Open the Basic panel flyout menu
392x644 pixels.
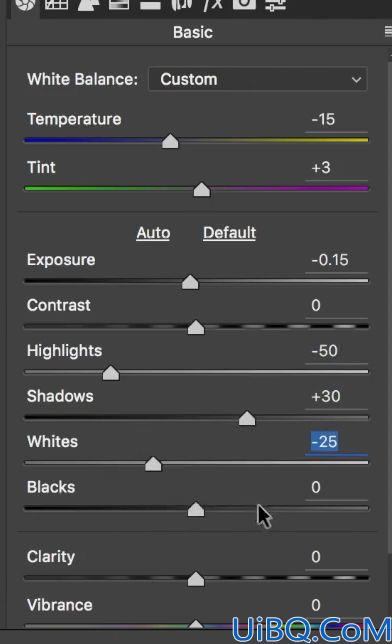388,32
